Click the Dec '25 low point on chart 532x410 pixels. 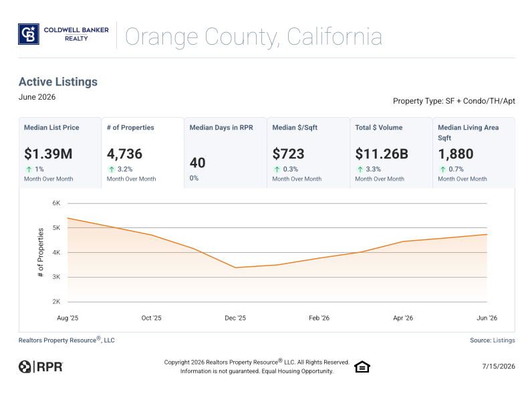coord(235,268)
